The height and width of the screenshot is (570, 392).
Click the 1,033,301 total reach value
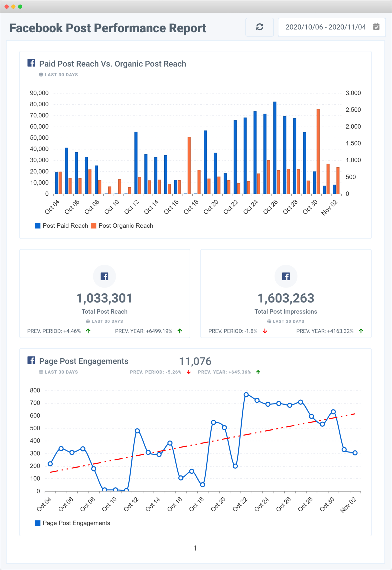point(104,298)
